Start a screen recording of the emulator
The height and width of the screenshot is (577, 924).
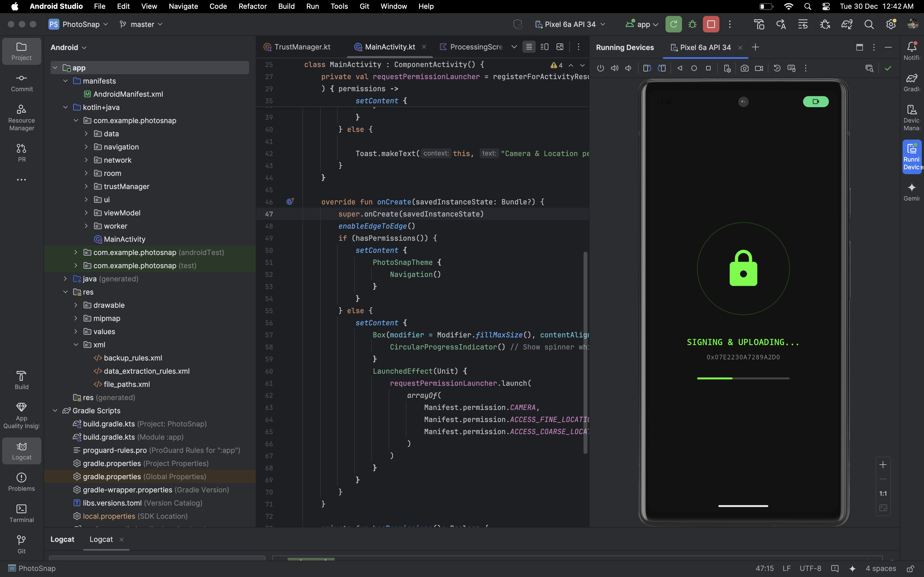coord(759,68)
